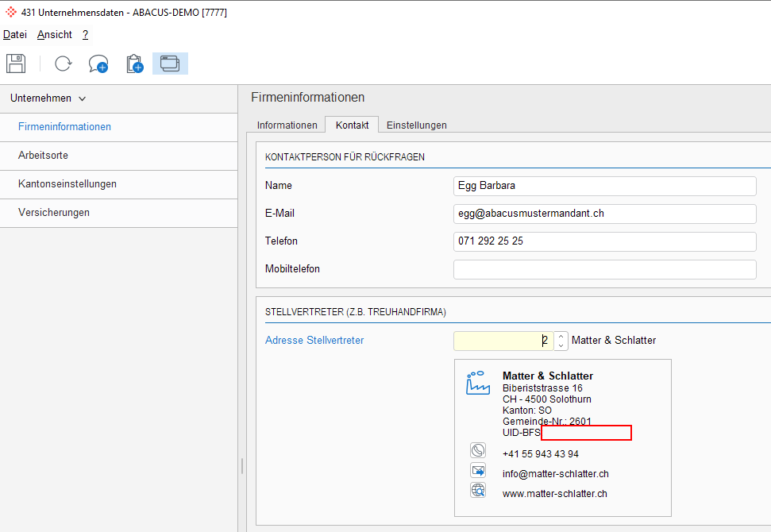Open the Ansicht menu

55,34
